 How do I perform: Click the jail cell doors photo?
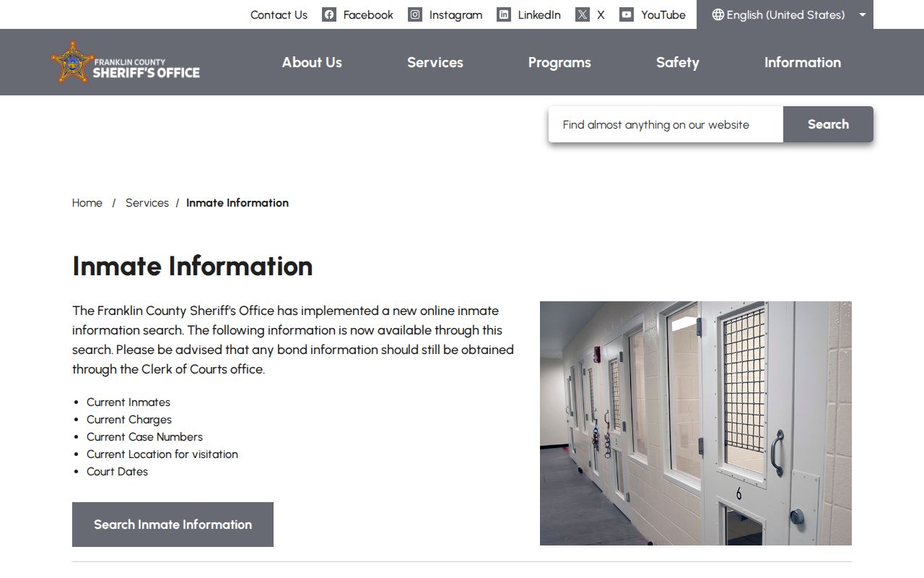click(x=696, y=423)
